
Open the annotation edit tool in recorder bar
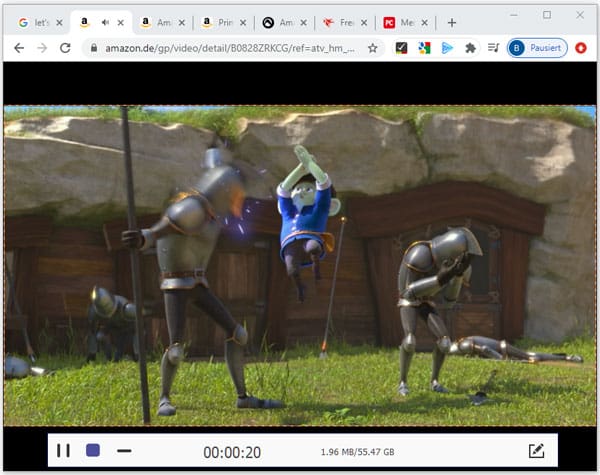(536, 451)
